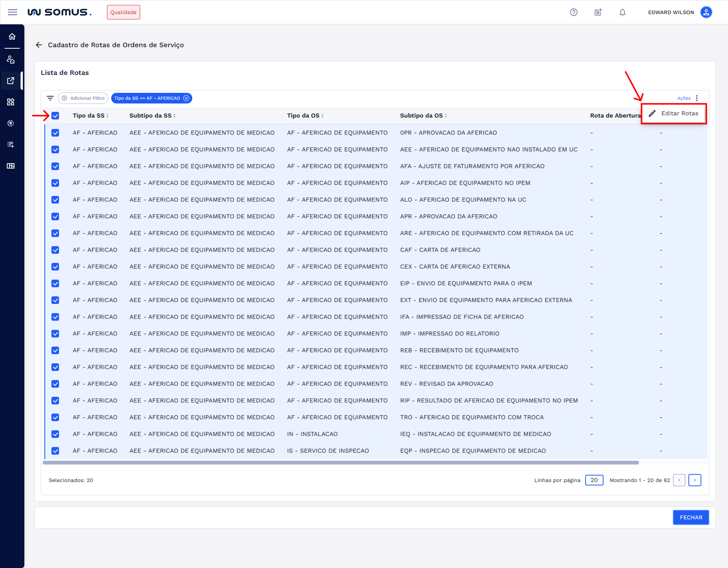Uncheck the CAF - CARTA DE AFERICAO row
Screen dimensions: 728x568
55,250
